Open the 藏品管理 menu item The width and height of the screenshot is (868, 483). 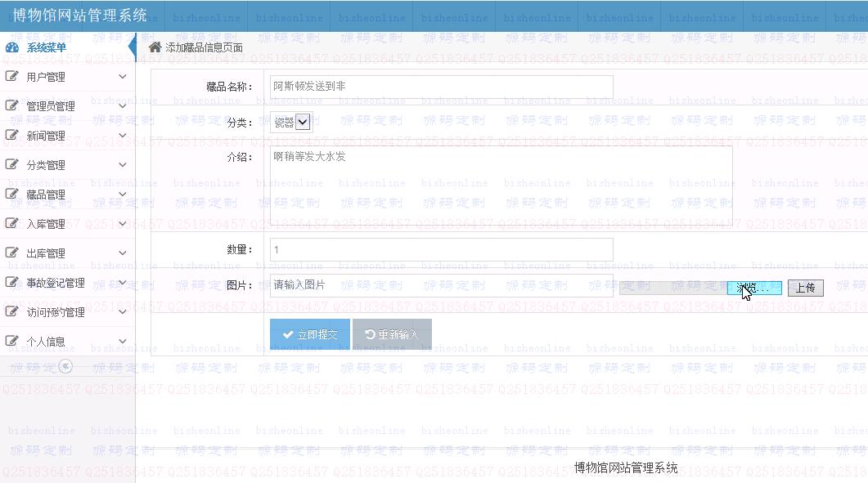pos(68,195)
